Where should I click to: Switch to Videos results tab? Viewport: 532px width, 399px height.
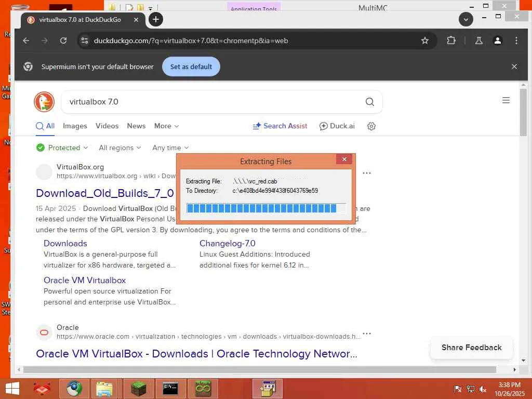tap(107, 126)
